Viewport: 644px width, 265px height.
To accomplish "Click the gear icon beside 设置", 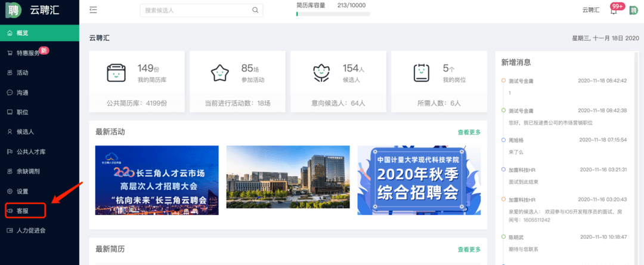I will point(10,191).
